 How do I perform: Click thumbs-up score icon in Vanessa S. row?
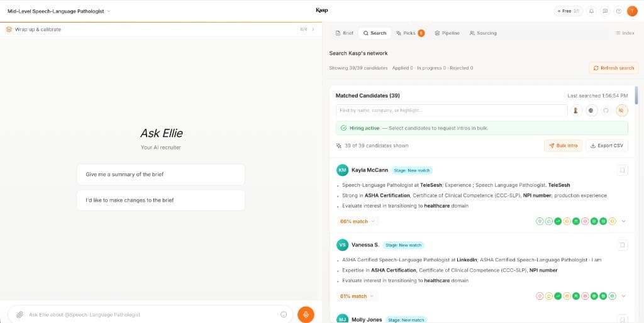tap(548, 296)
